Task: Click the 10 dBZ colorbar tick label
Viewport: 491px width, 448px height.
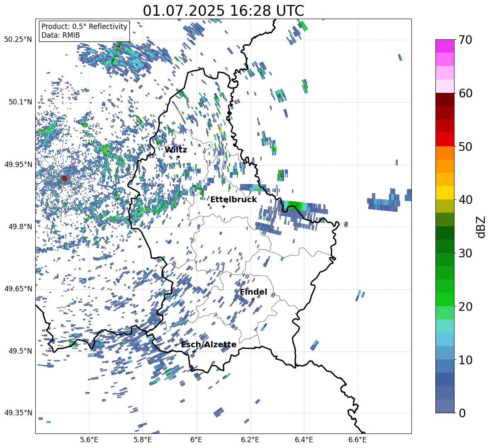Action: click(x=465, y=360)
